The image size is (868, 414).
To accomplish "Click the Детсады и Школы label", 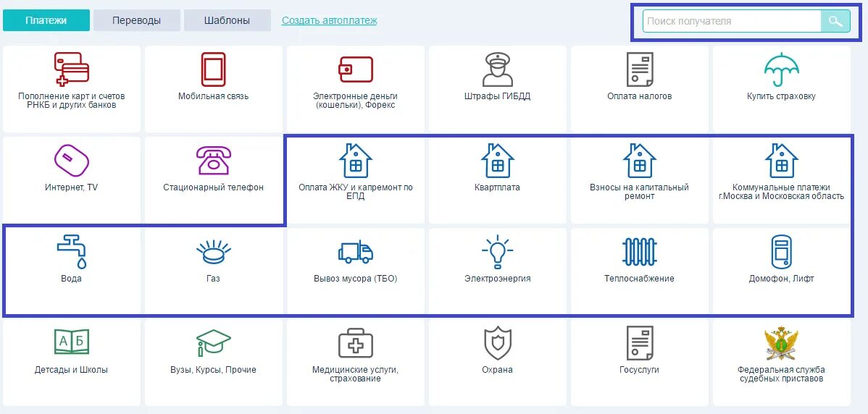I will pos(72,370).
